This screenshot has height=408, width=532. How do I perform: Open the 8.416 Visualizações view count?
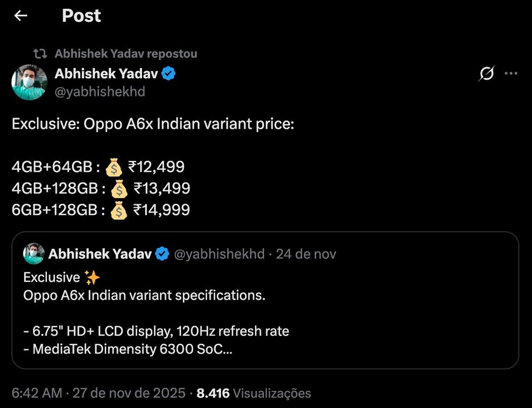tap(253, 394)
